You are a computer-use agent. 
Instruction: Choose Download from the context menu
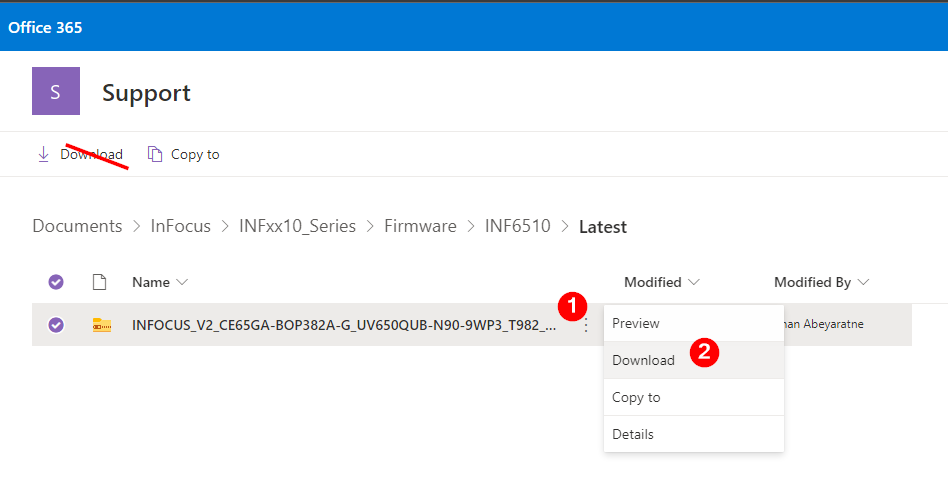[643, 360]
